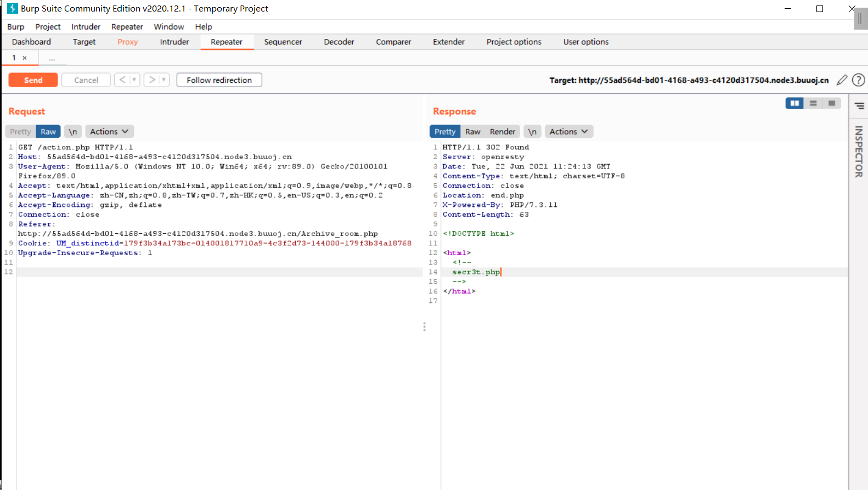The image size is (868, 490).
Task: Select response Raw view
Action: pos(472,132)
